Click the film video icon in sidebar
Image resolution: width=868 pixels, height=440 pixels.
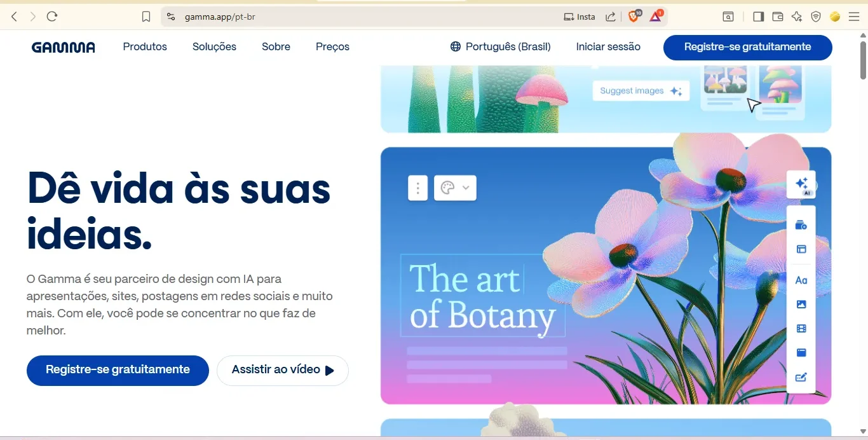801,329
